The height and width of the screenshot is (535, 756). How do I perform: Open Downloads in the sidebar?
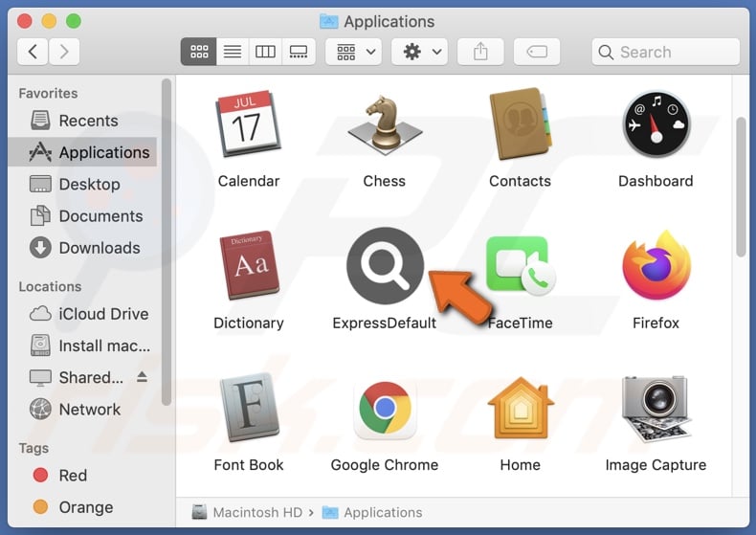click(x=82, y=248)
